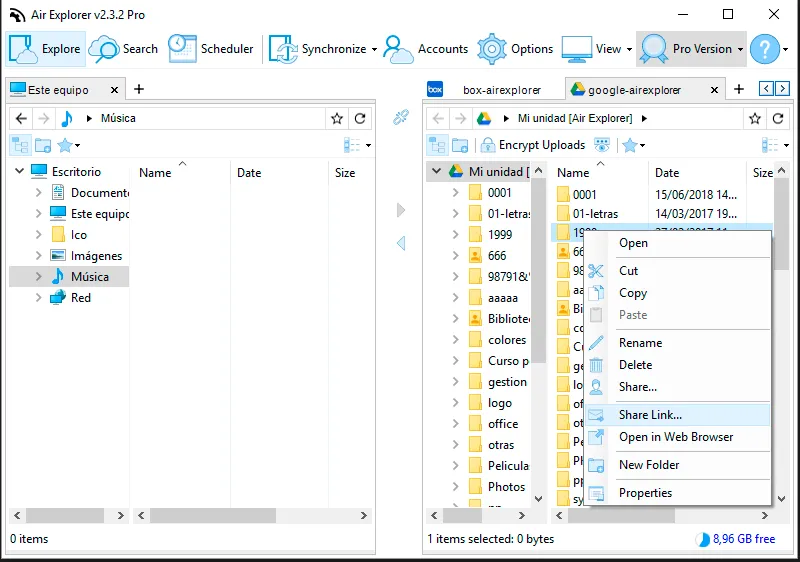800x562 pixels.
Task: Choose Delete from the context menu
Action: pyautogui.click(x=677, y=365)
